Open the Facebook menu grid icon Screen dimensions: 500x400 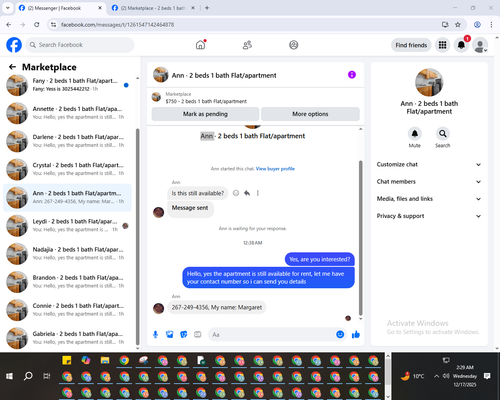tap(442, 45)
